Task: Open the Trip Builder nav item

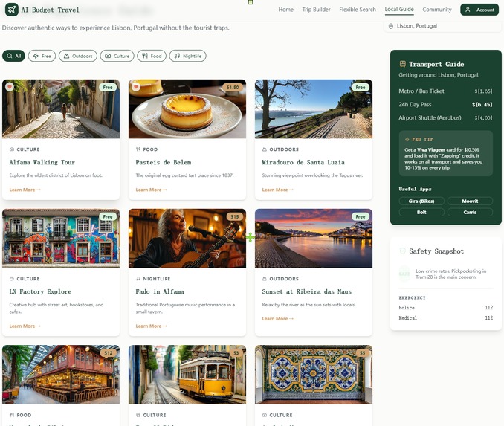Action: tap(316, 10)
